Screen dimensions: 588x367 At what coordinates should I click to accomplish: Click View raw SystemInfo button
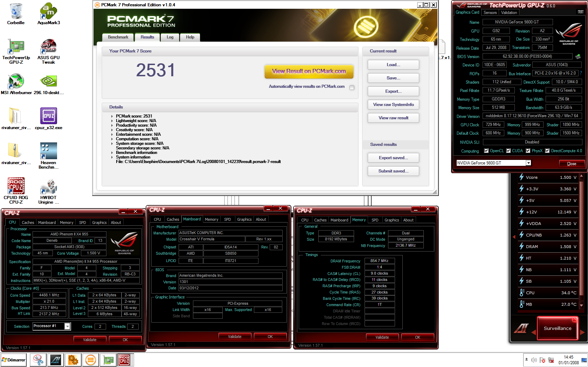point(393,105)
